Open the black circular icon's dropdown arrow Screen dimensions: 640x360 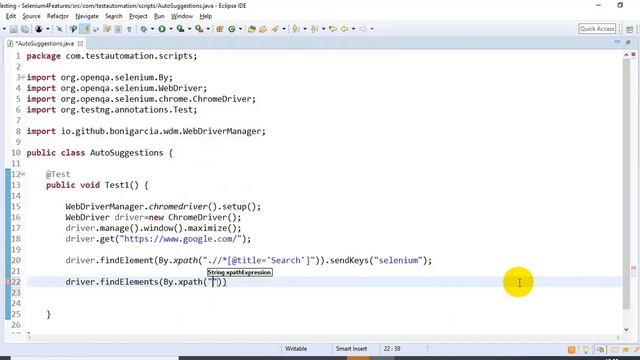pyautogui.click(x=47, y=29)
